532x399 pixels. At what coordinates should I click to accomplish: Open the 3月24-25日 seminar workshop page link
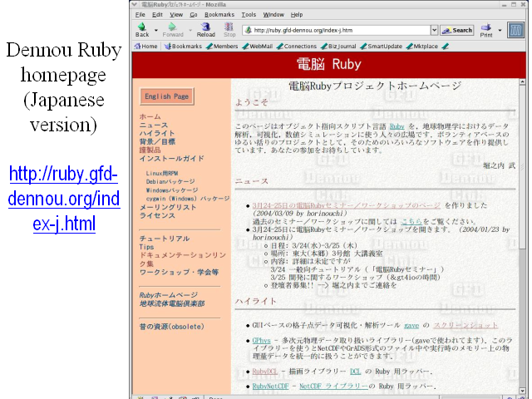click(346, 205)
